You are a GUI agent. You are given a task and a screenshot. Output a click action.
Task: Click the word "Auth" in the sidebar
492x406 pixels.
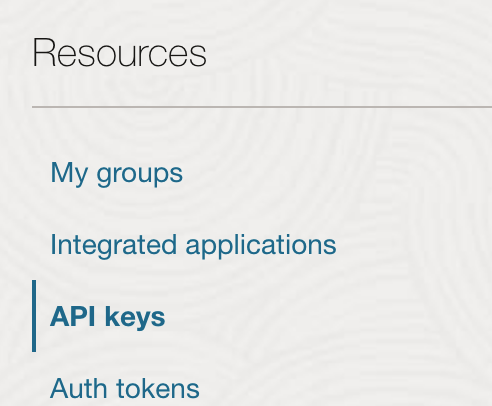79,388
